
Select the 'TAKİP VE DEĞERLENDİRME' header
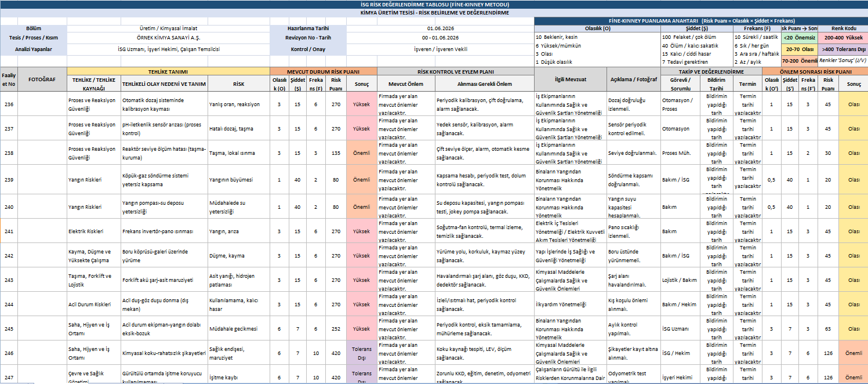point(711,71)
